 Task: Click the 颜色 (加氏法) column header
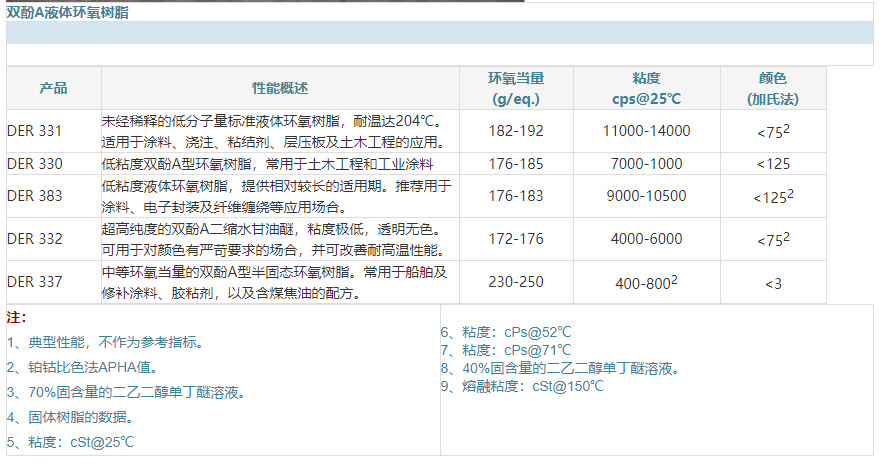coord(773,88)
